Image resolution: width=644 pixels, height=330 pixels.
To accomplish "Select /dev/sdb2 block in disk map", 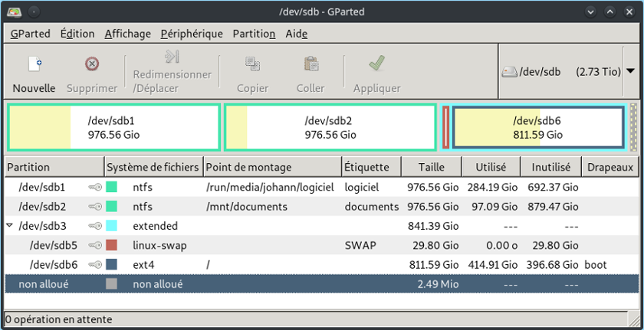I will pos(330,127).
